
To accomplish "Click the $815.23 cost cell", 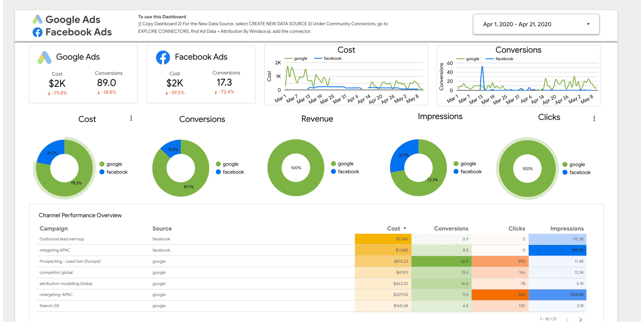I will pos(383,261).
